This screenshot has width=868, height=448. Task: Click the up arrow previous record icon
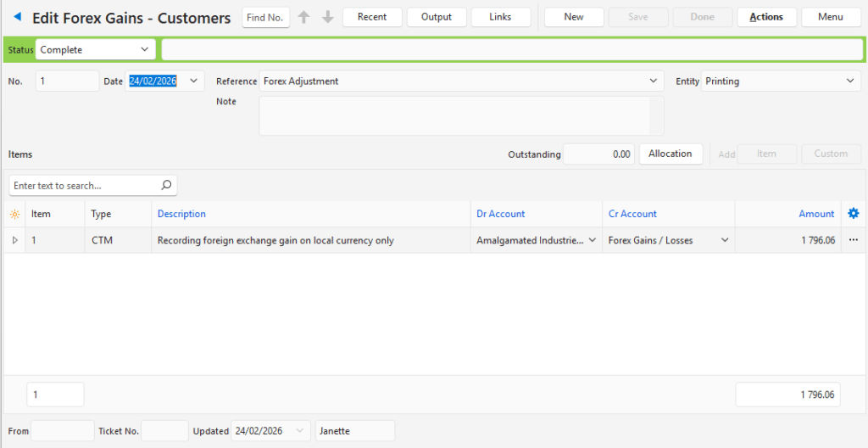303,17
